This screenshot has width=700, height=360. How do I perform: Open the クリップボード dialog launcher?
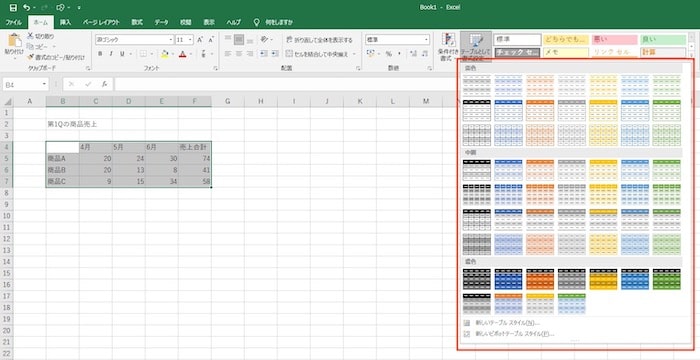88,68
